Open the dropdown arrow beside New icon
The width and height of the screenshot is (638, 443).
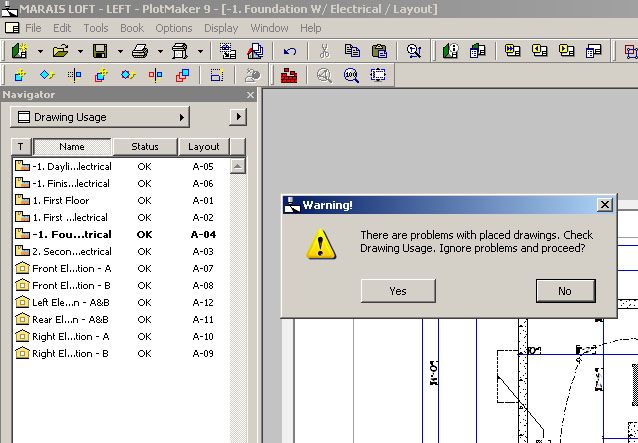pos(40,52)
